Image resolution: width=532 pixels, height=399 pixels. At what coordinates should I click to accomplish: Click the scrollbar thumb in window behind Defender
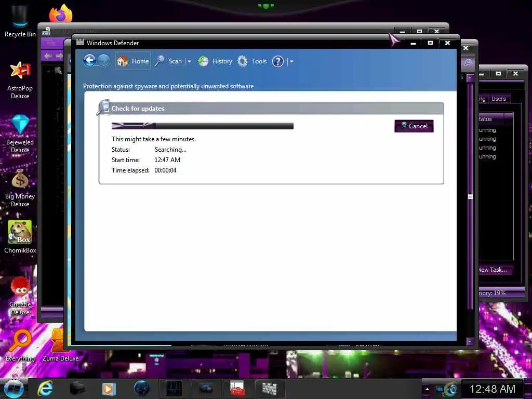click(470, 196)
